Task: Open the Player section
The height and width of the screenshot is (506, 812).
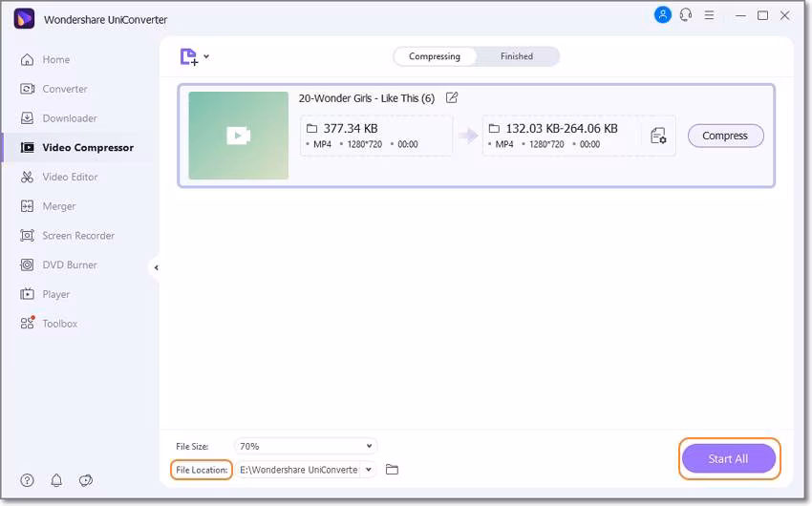Action: point(45,294)
